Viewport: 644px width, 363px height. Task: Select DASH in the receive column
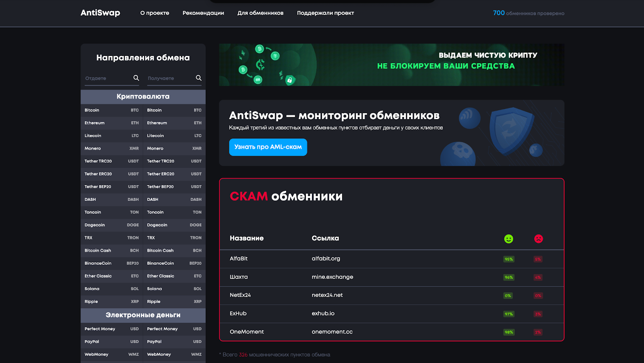(x=174, y=199)
